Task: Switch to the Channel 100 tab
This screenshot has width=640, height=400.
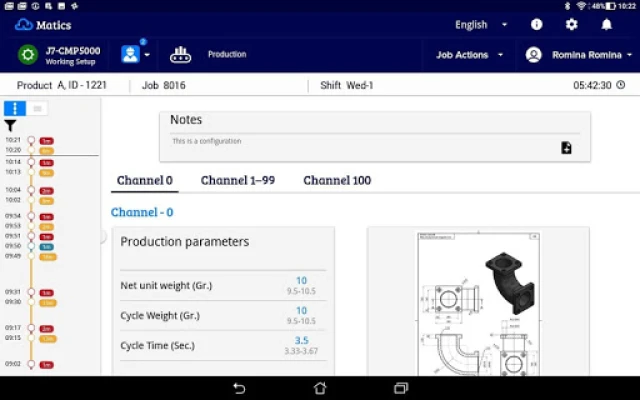Action: (337, 180)
